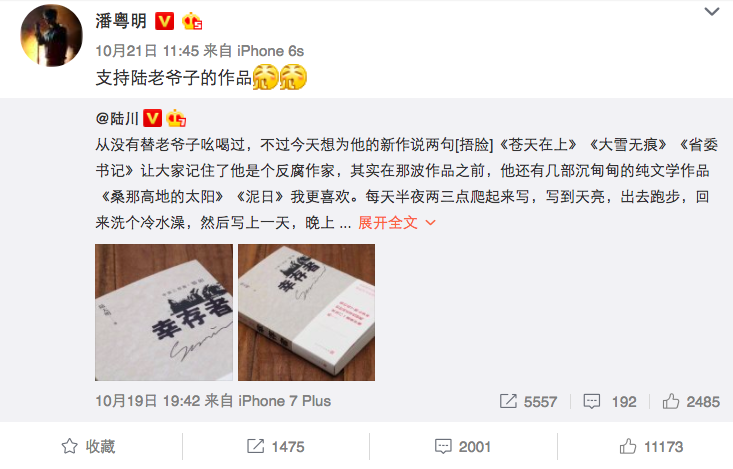This screenshot has width=733, height=469.
Task: Repost this weibo showing 1475 forwards
Action: (275, 446)
